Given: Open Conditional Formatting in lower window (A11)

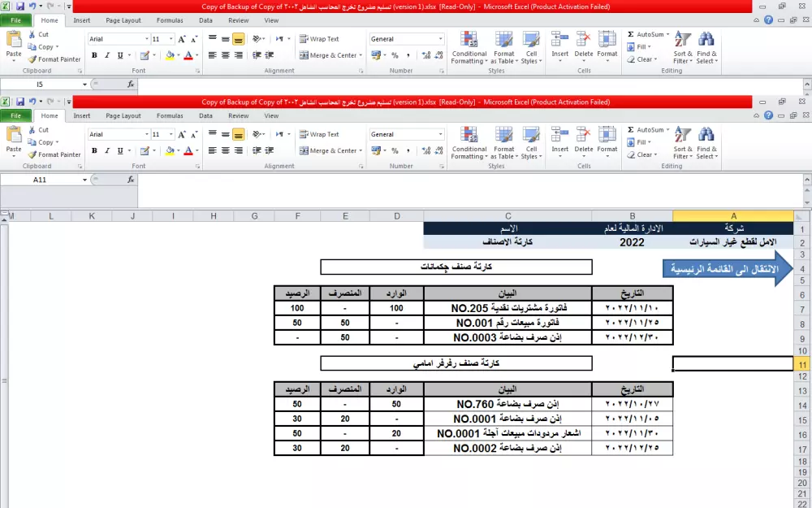Looking at the screenshot, I should [x=469, y=142].
